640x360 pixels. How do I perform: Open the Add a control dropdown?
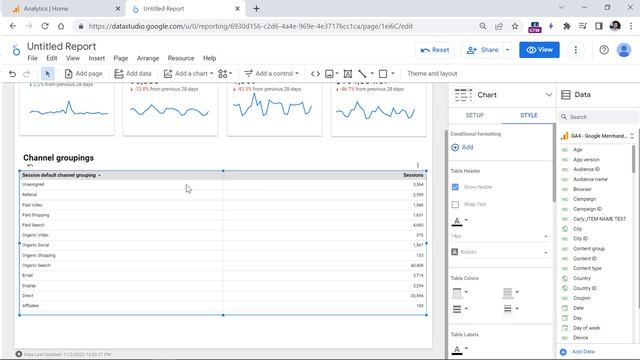(271, 74)
